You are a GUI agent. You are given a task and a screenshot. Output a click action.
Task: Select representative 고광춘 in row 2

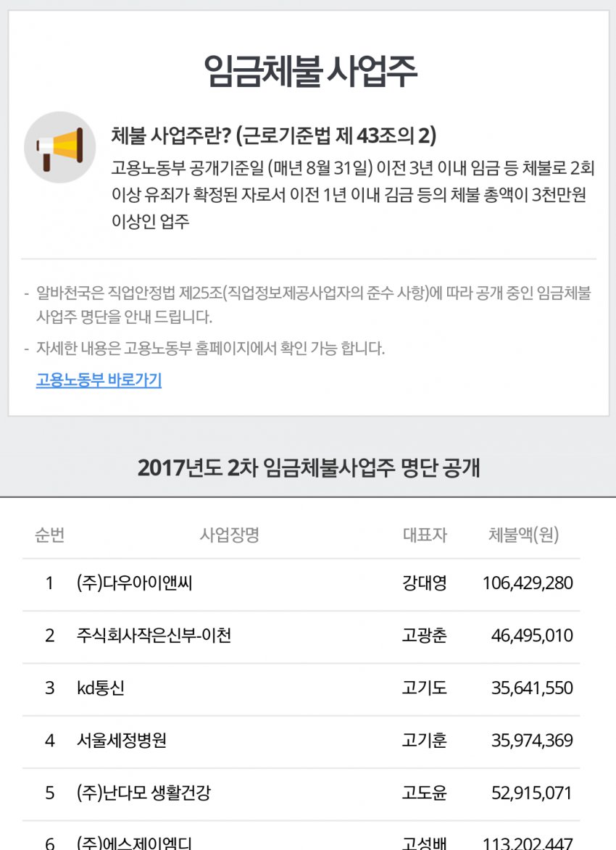pos(424,636)
